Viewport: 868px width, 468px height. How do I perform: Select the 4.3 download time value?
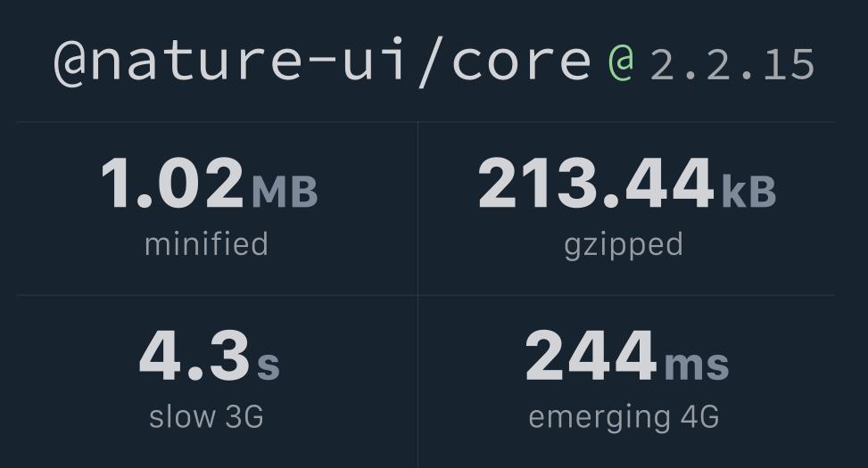(x=194, y=356)
